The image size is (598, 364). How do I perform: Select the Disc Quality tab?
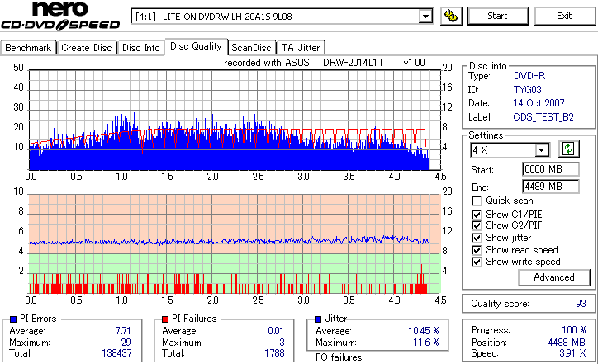coord(196,46)
